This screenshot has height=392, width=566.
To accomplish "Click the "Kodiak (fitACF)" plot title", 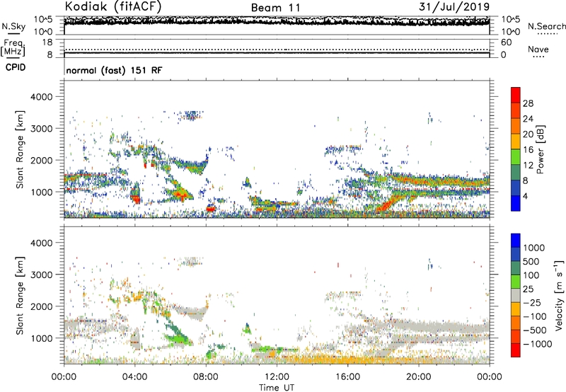I will (x=113, y=6).
